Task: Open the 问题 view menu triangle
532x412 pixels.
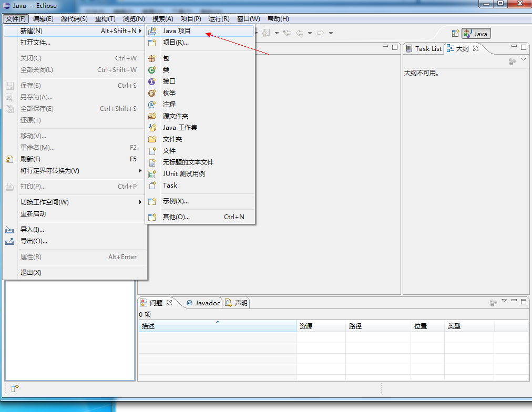Action: (504, 301)
